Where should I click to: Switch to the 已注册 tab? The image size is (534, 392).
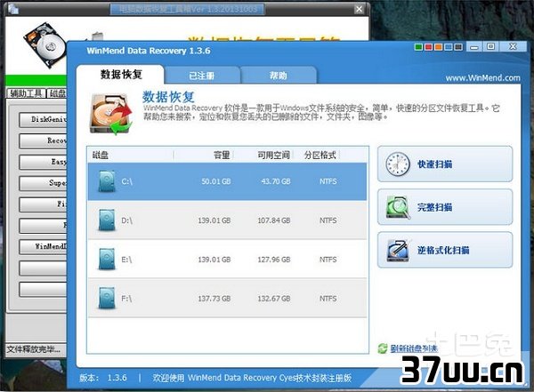pos(202,76)
